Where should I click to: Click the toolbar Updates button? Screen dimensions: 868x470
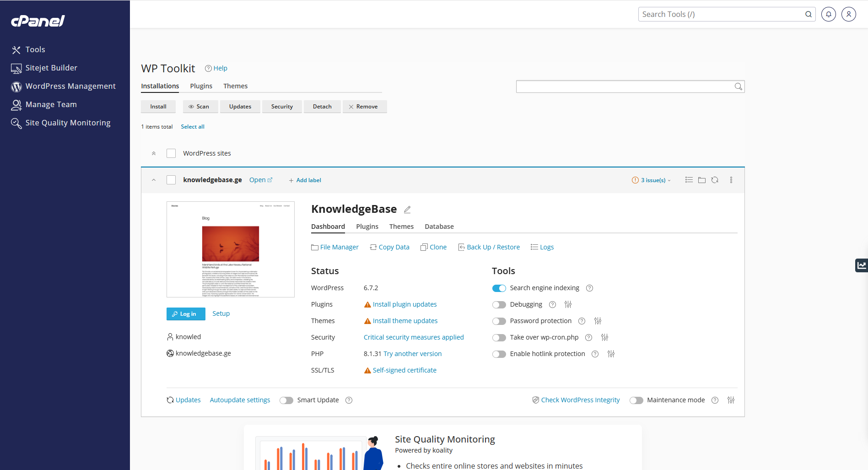click(x=240, y=107)
